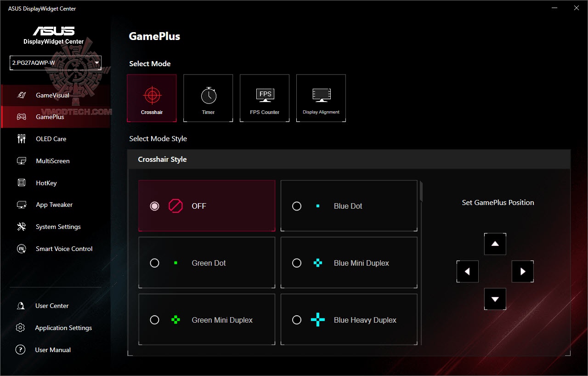Click the User Manual question mark icon

coord(20,350)
